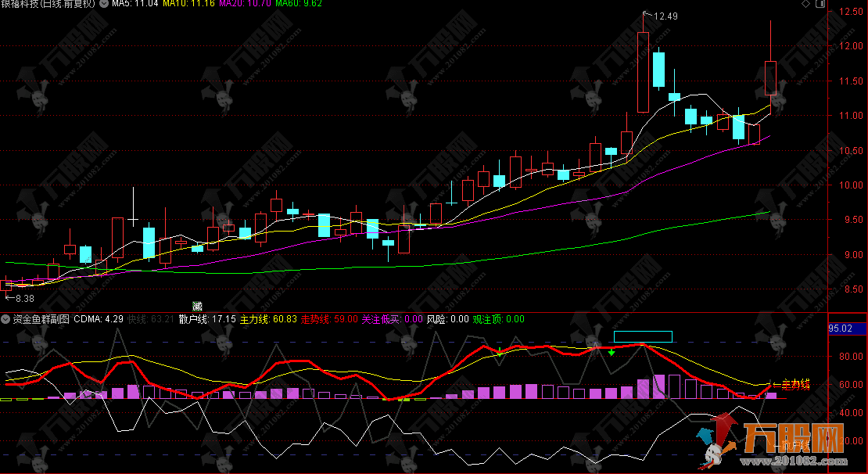Viewport: 868px width, 474px height.
Task: Click the 12.49 high price marker
Action: pos(665,16)
